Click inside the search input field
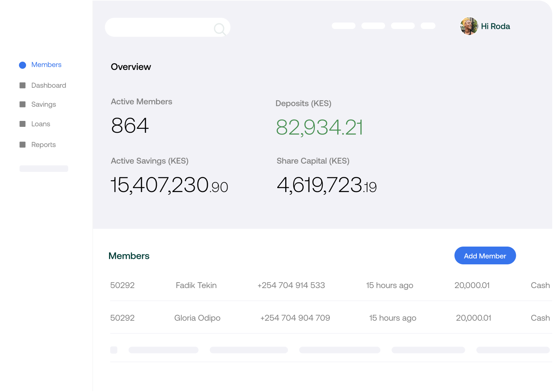 pyautogui.click(x=158, y=27)
